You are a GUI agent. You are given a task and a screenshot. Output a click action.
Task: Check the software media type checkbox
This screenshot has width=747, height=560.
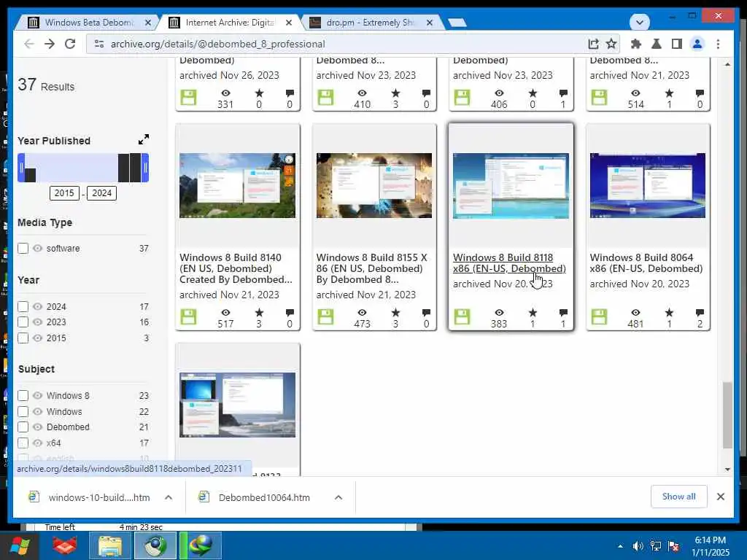pos(23,248)
